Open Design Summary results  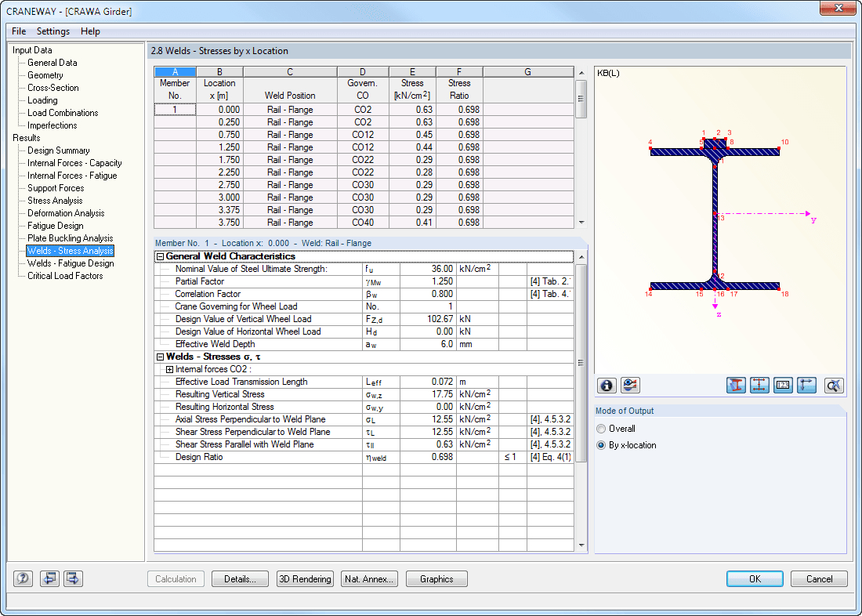tap(58, 150)
